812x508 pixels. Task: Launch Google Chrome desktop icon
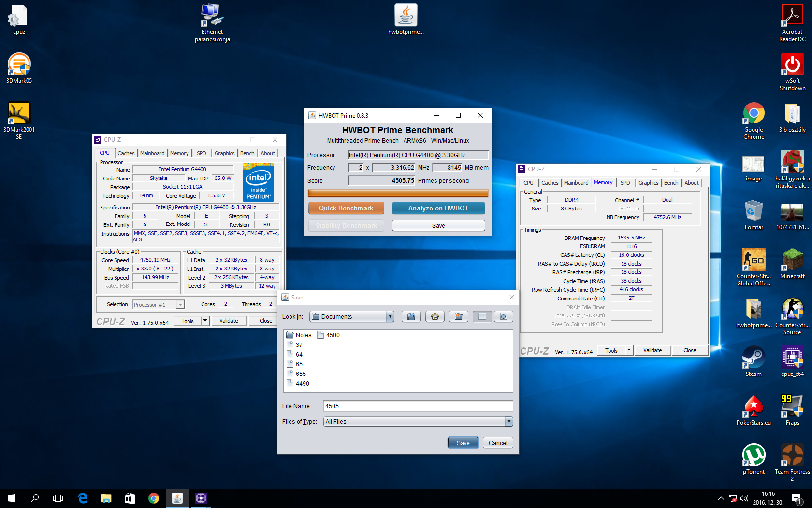pyautogui.click(x=754, y=120)
